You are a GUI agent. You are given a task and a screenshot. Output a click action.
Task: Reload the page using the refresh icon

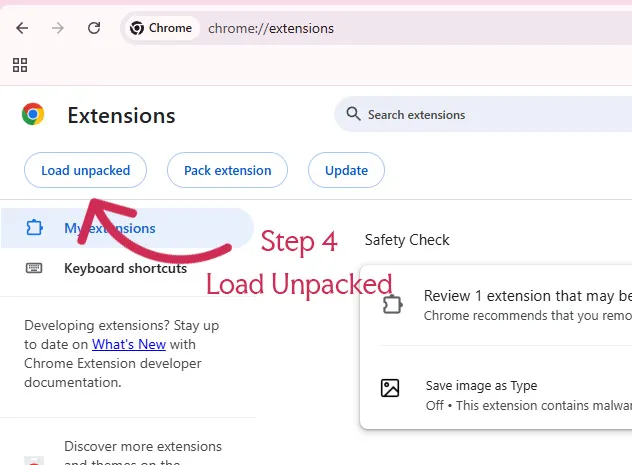[x=94, y=28]
